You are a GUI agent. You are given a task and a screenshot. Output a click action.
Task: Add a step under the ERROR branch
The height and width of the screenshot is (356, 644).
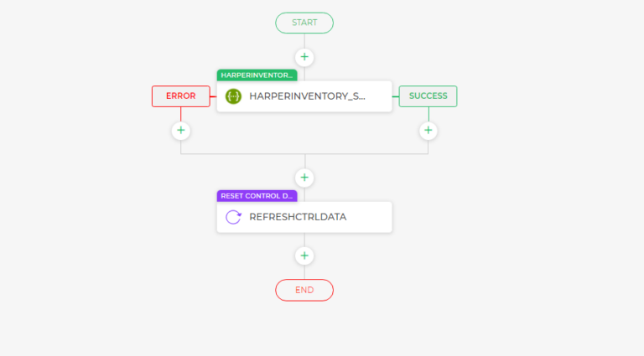pyautogui.click(x=181, y=131)
